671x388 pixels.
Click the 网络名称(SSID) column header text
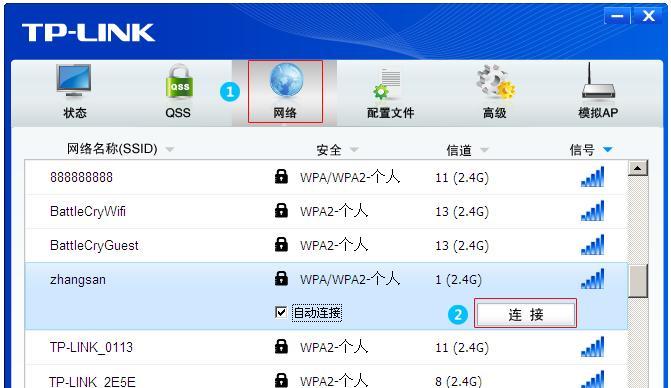(x=112, y=149)
